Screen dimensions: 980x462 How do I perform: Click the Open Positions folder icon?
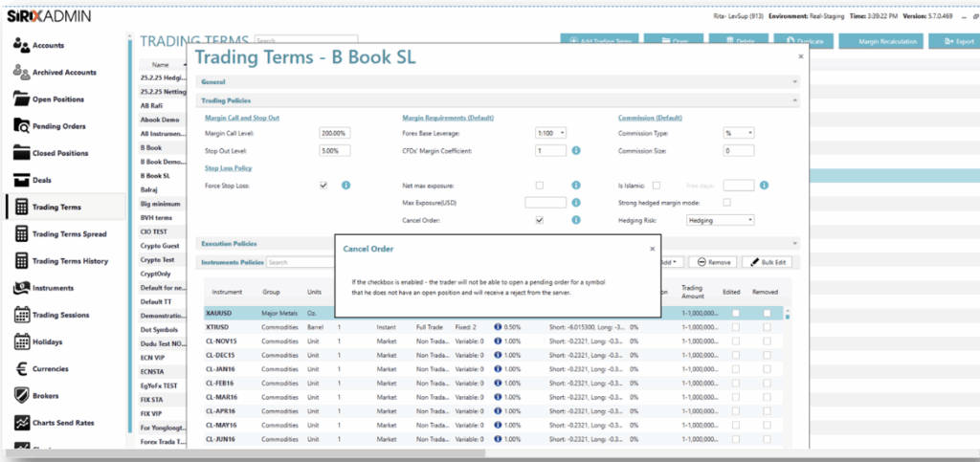pos(20,99)
